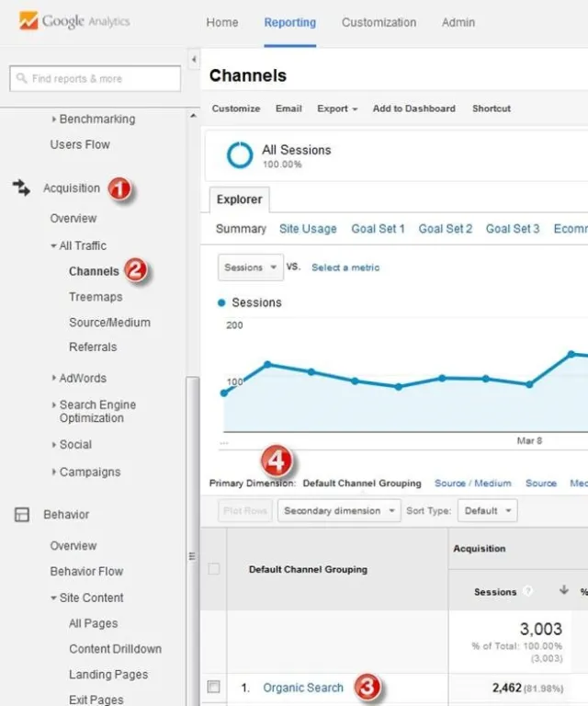Click Add to Dashboard
588x706 pixels.
[413, 108]
